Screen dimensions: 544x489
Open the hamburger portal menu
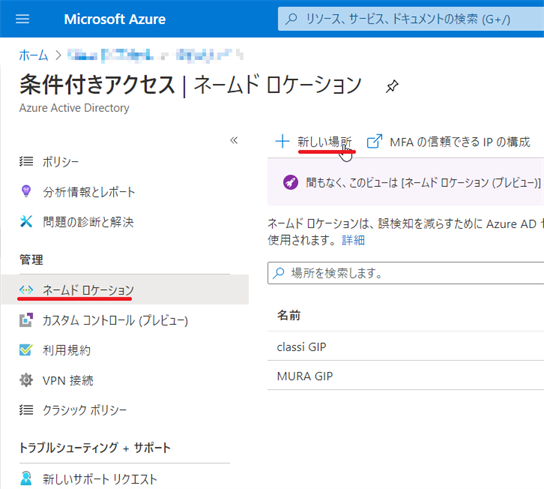tap(23, 19)
